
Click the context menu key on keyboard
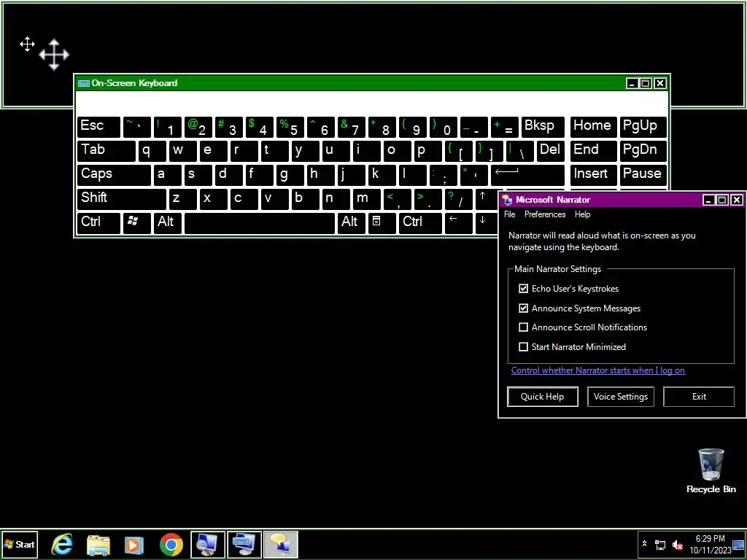pos(382,222)
